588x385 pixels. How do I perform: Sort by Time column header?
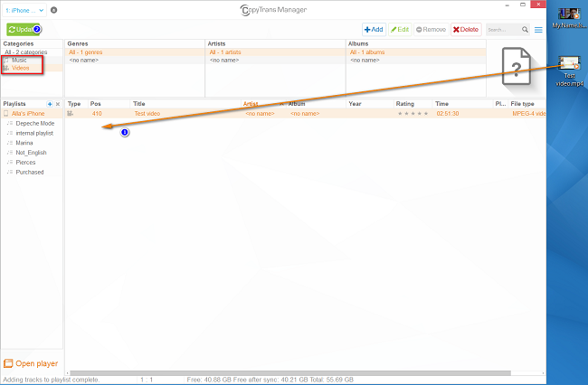pyautogui.click(x=463, y=104)
